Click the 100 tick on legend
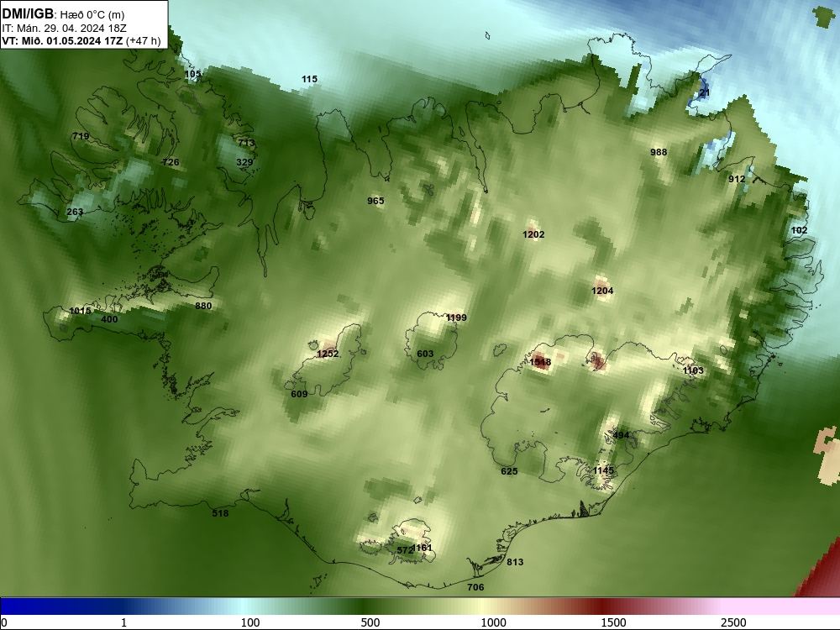Screen dimensions: 840x630 click(250, 622)
